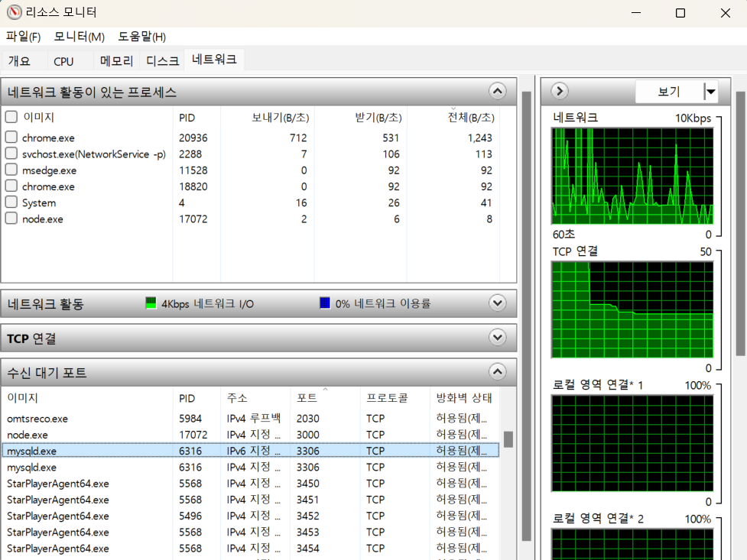
Task: Check the svchost.exe(NetworkService -p) checkbox
Action: pos(11,154)
